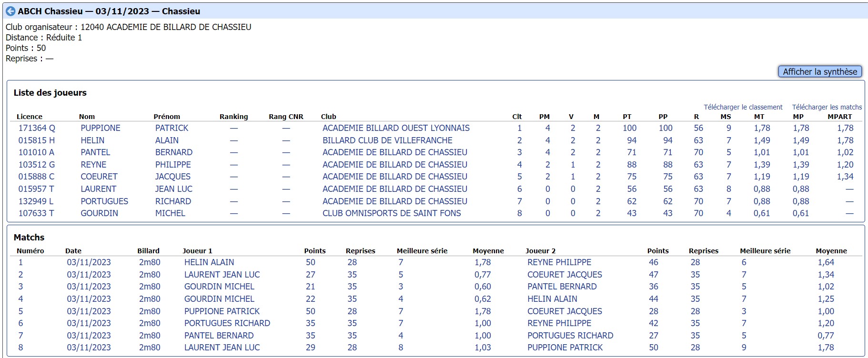Click the Licence column header

[x=30, y=117]
